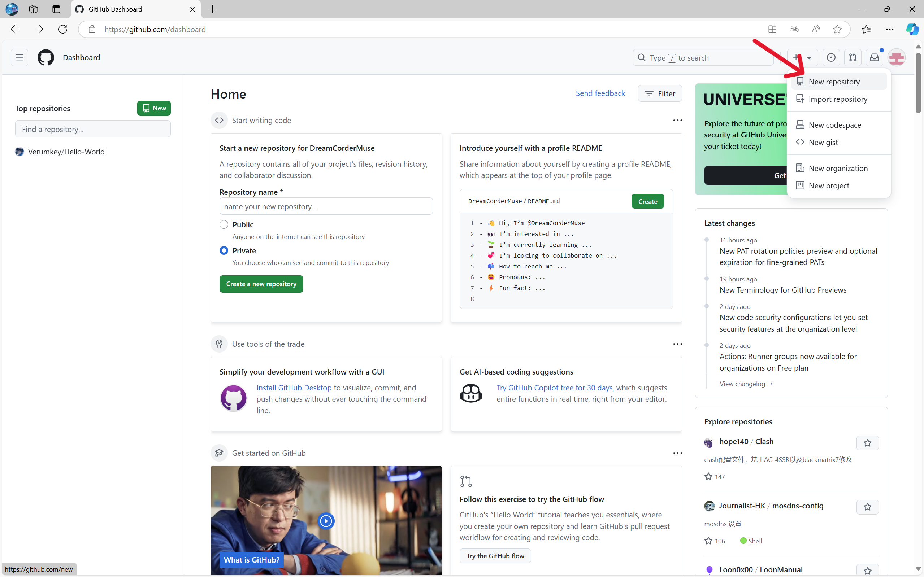Open browser Settings and more menu

pos(890,29)
